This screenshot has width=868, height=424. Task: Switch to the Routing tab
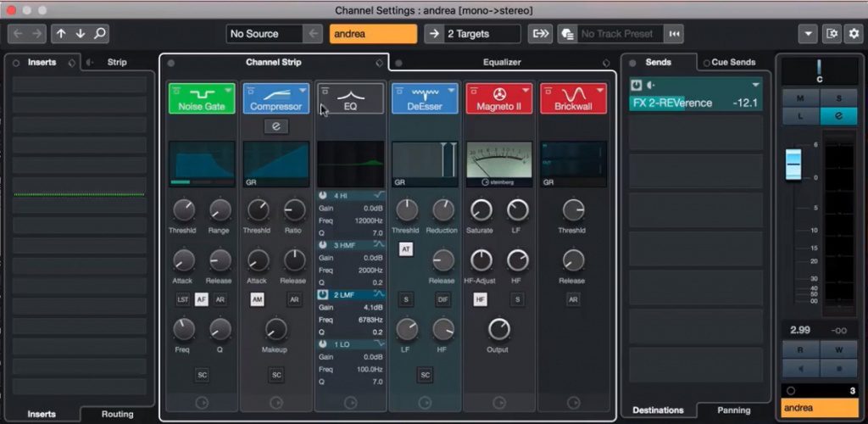[x=117, y=414]
